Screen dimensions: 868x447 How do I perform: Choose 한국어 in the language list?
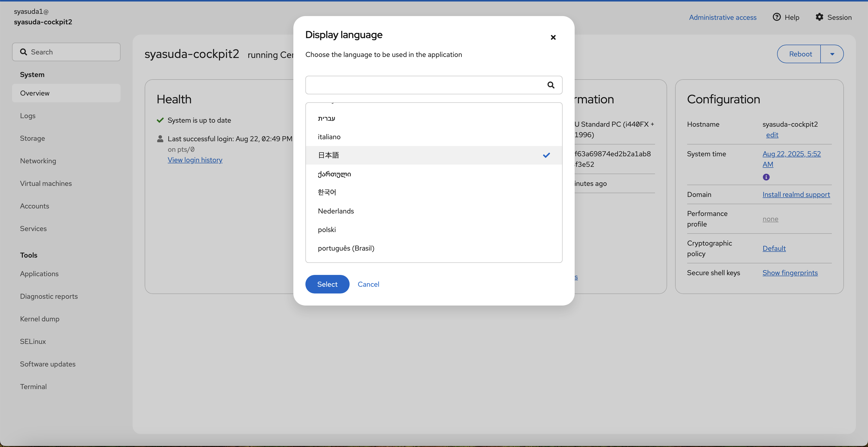point(327,192)
